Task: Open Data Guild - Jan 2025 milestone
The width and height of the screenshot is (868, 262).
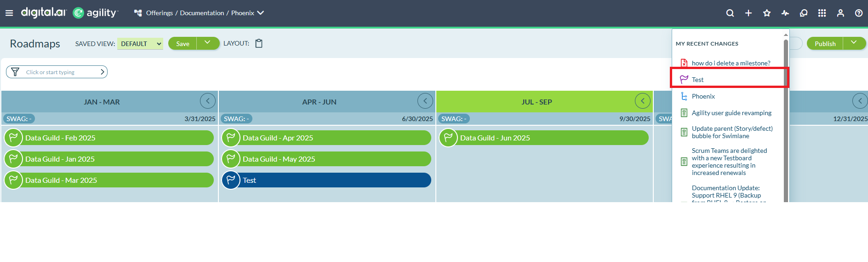Action: pyautogui.click(x=109, y=159)
